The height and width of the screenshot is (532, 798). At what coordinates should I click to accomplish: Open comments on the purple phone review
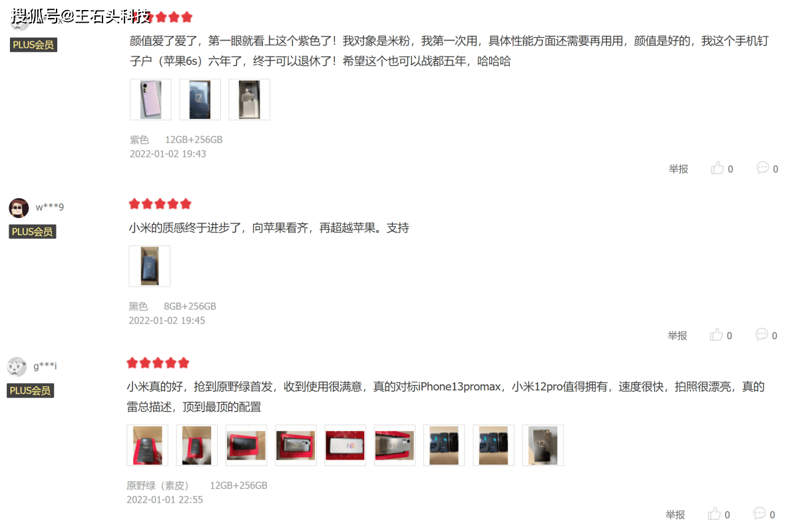[762, 168]
